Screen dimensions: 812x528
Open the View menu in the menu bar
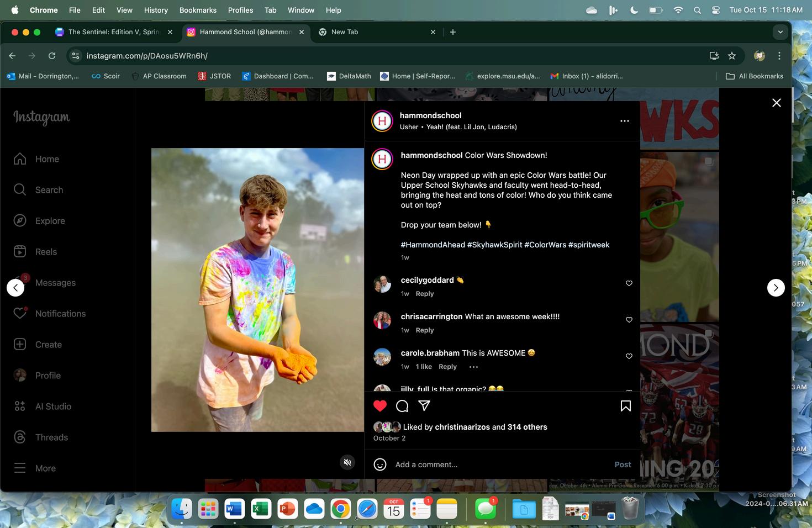124,10
